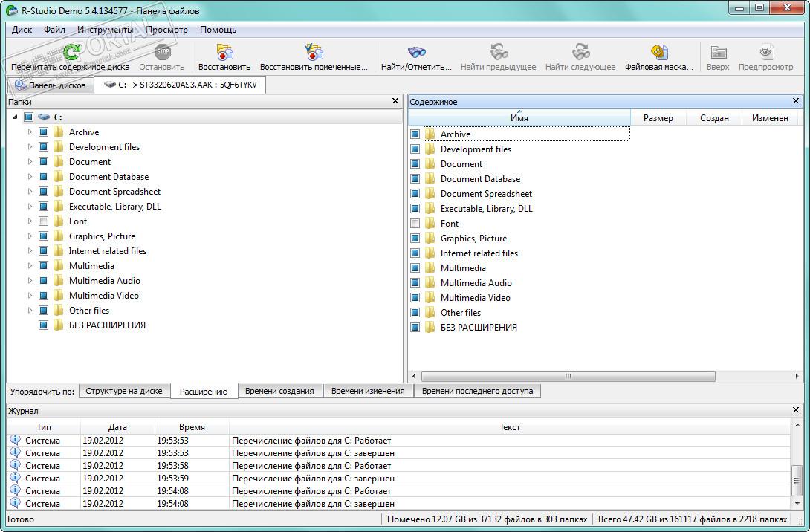Expand Development files node in Folders tree

point(30,147)
